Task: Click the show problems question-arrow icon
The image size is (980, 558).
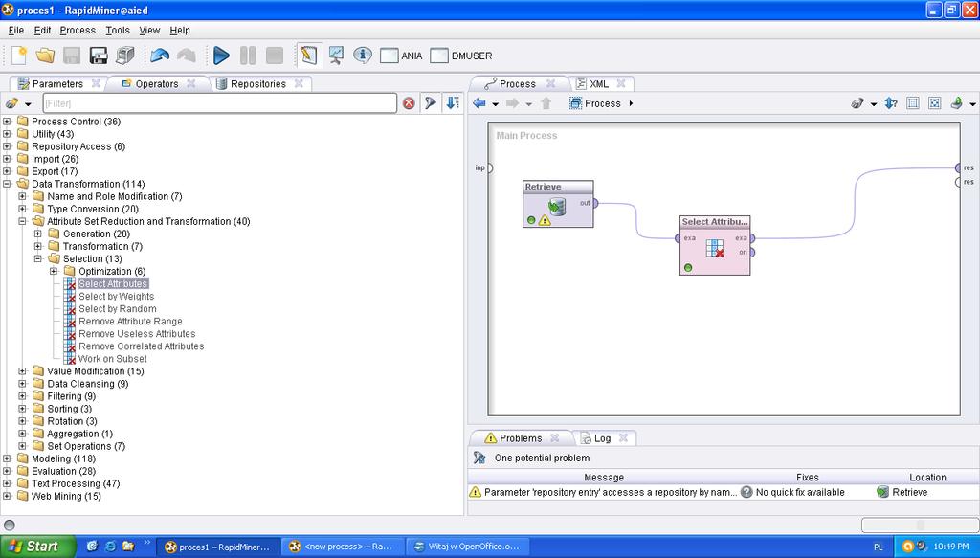Action: point(891,103)
